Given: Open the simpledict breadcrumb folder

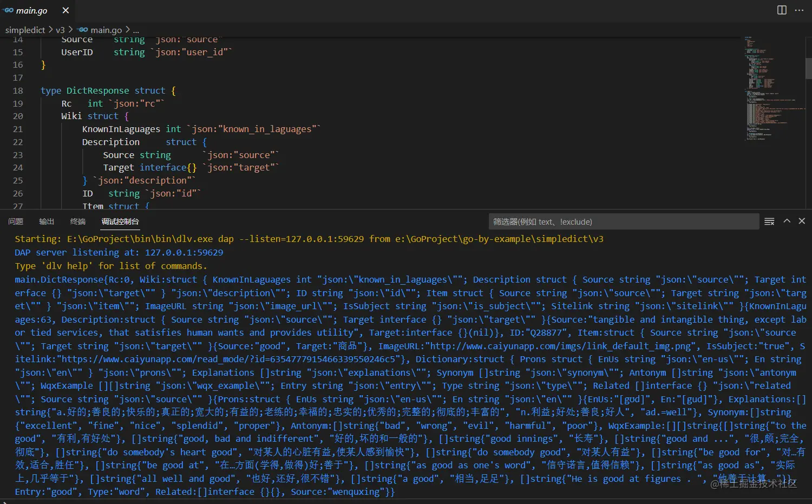Looking at the screenshot, I should click(25, 30).
